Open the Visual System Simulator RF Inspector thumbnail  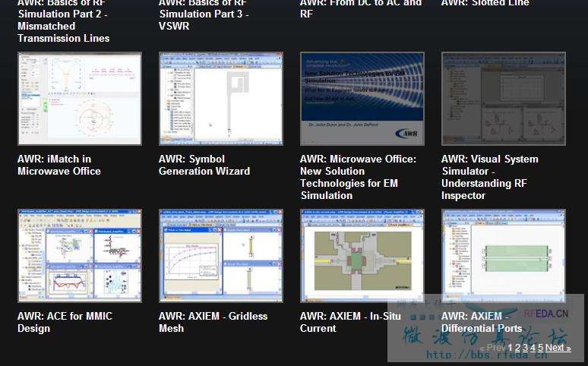click(504, 99)
